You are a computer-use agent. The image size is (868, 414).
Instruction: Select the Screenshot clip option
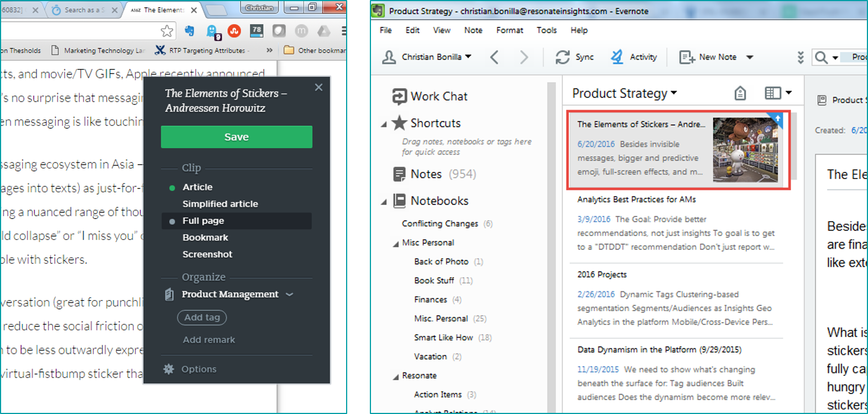click(x=207, y=254)
